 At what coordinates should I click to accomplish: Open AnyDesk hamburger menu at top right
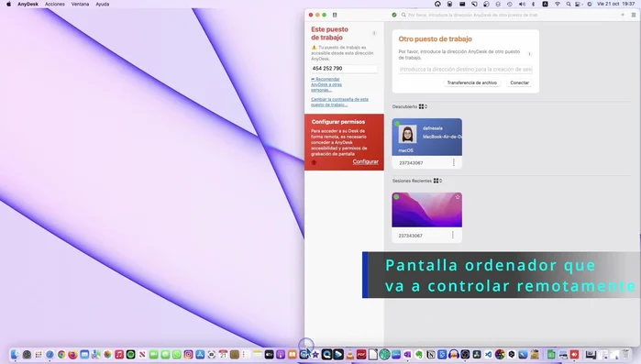click(634, 15)
